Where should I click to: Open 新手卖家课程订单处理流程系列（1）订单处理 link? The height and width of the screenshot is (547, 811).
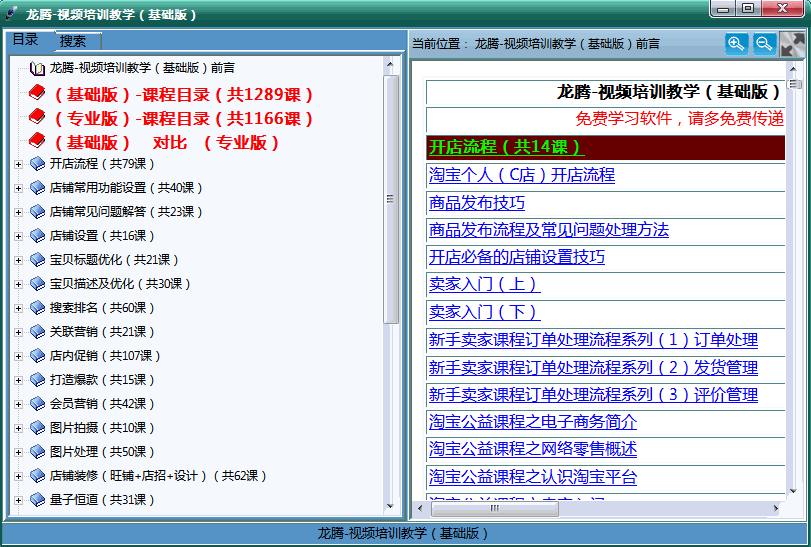pyautogui.click(x=593, y=340)
